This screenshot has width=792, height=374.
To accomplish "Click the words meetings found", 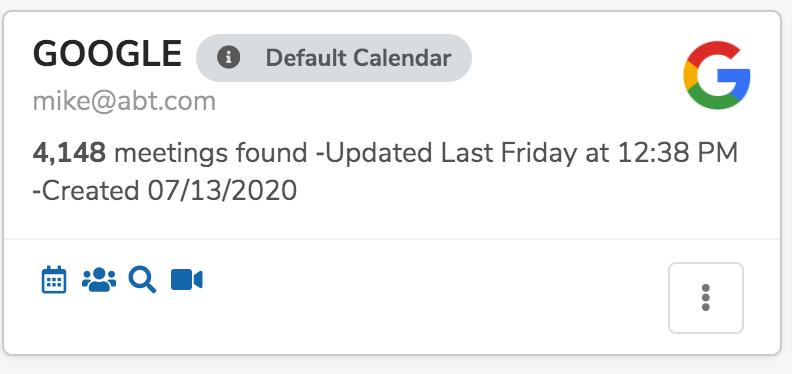I will pyautogui.click(x=211, y=153).
